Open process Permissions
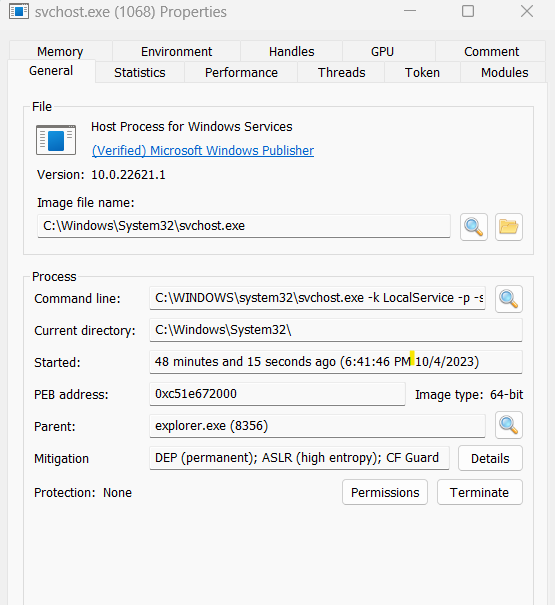The image size is (555, 605). (385, 492)
